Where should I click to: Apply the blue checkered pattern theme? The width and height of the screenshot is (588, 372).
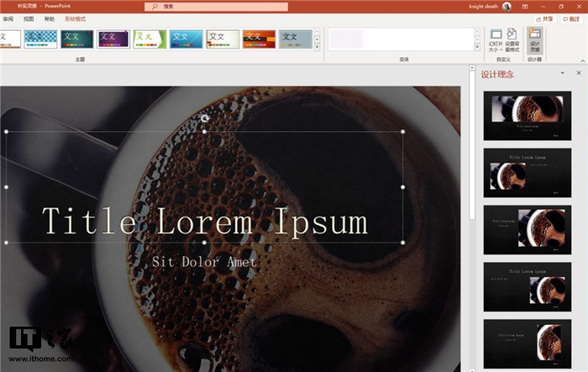coord(40,39)
